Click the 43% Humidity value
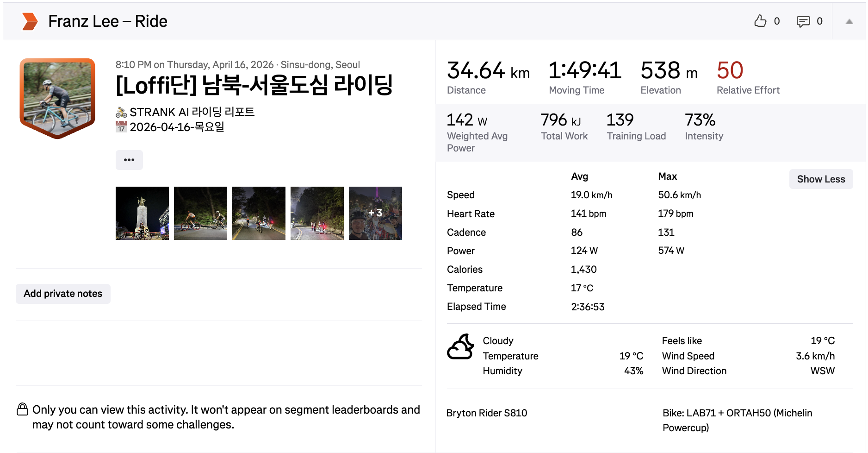 633,371
